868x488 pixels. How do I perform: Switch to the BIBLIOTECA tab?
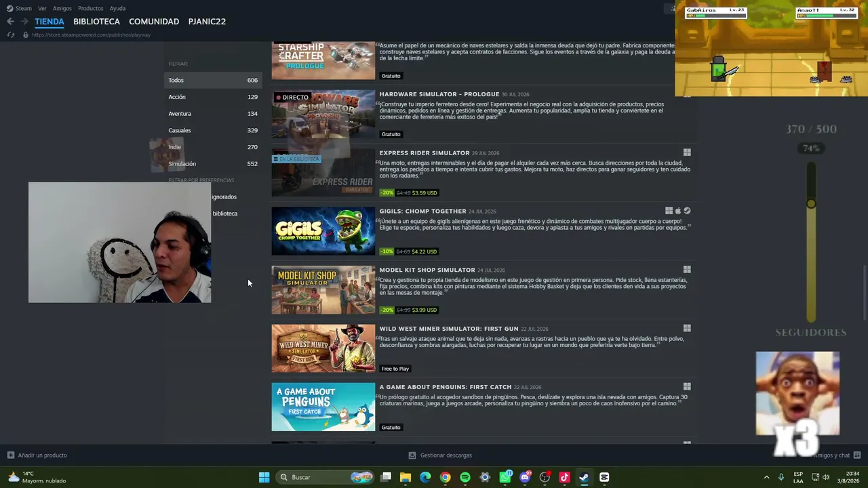[x=96, y=22]
